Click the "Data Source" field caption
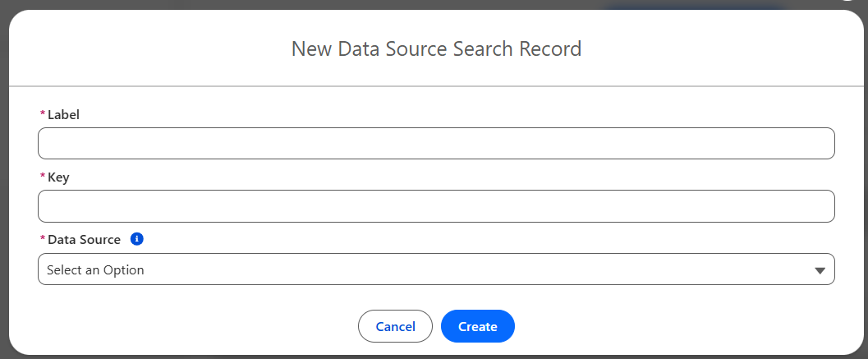 click(85, 240)
